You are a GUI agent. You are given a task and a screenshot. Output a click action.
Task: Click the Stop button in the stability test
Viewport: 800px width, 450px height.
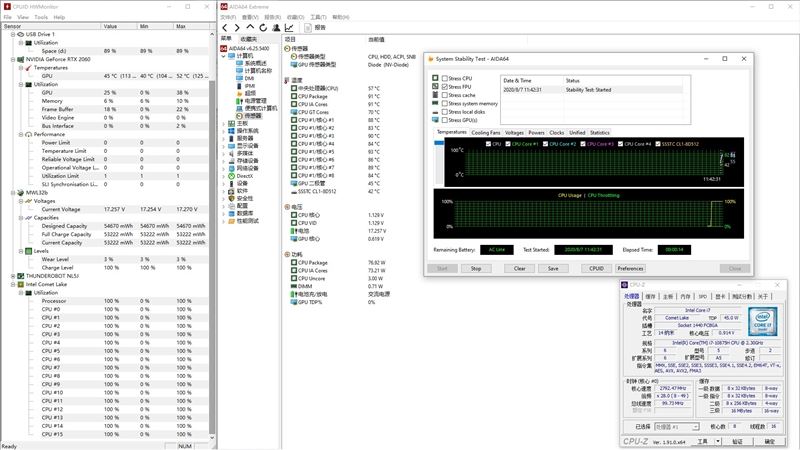(x=476, y=268)
